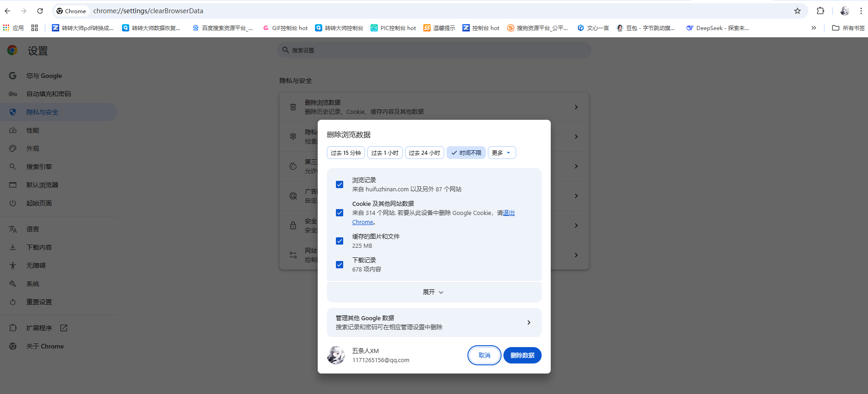The height and width of the screenshot is (394, 868).
Task: Show more bookmarks with double chevron
Action: click(813, 28)
